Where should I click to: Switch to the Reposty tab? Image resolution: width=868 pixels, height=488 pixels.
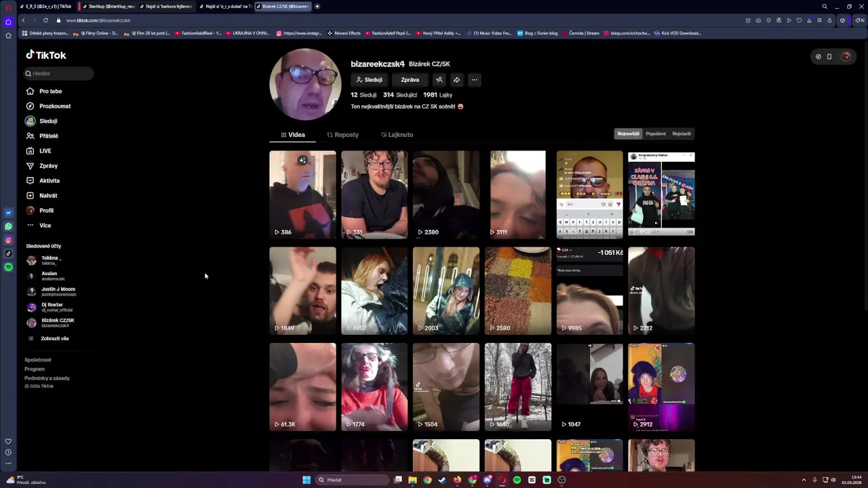(342, 134)
